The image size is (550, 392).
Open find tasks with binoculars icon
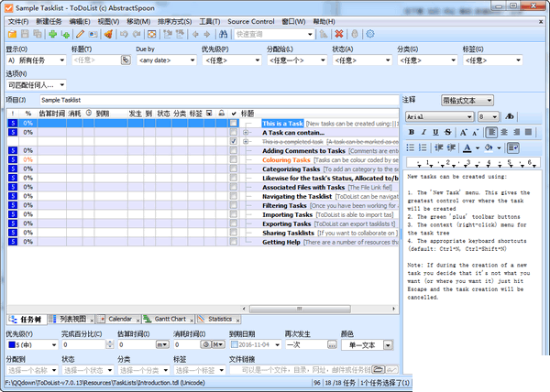223,34
